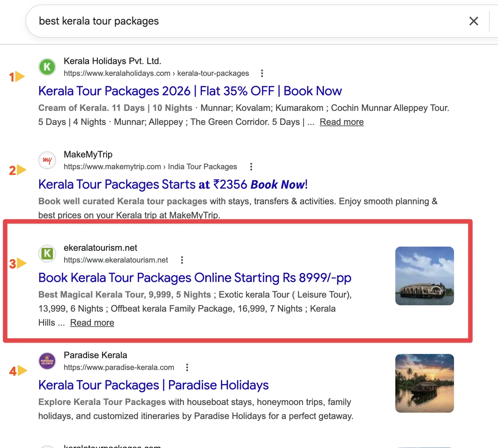Click the URL 'https://www.makemytrip.com › India Tour Packages'
This screenshot has height=448, width=498.
(150, 167)
